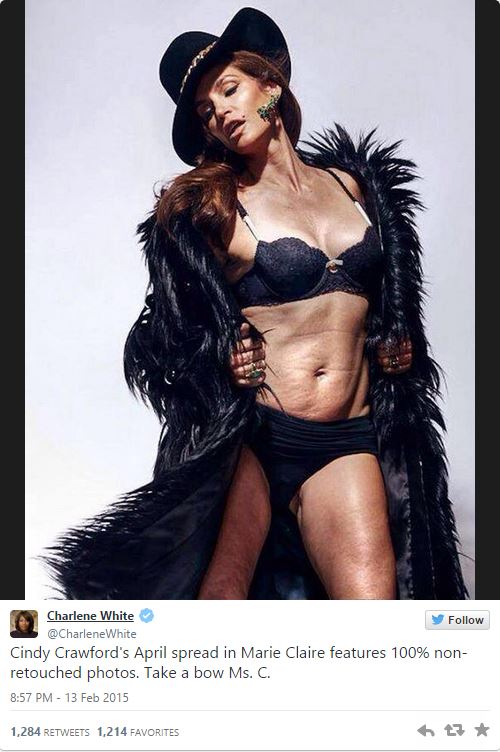Screen dimensions: 500x752
Task: Click the green earring in the photo
Action: pos(268,106)
